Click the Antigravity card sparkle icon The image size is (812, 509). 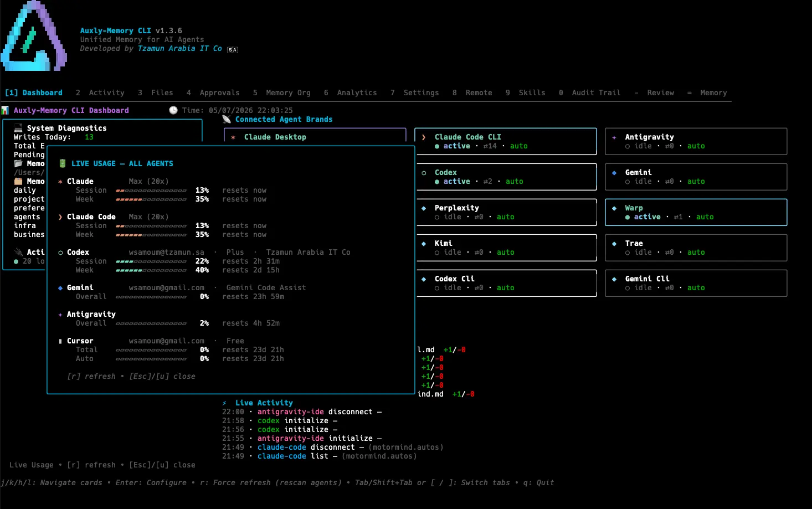(x=614, y=137)
